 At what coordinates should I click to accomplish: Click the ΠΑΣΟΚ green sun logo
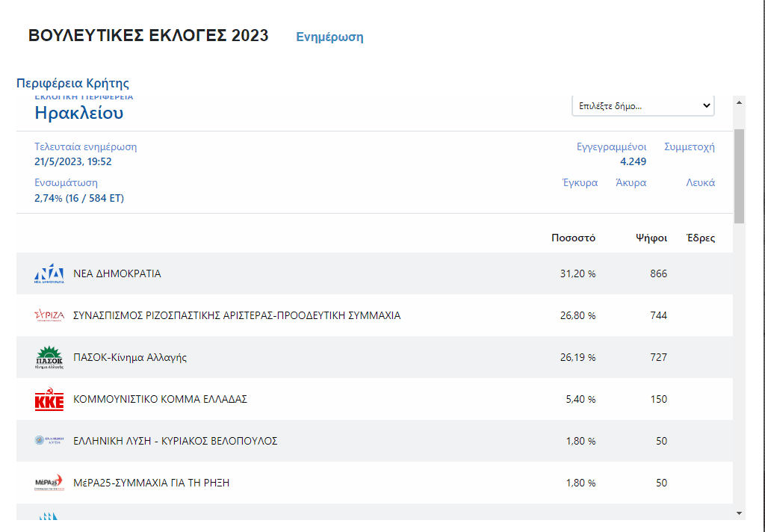[x=49, y=357]
